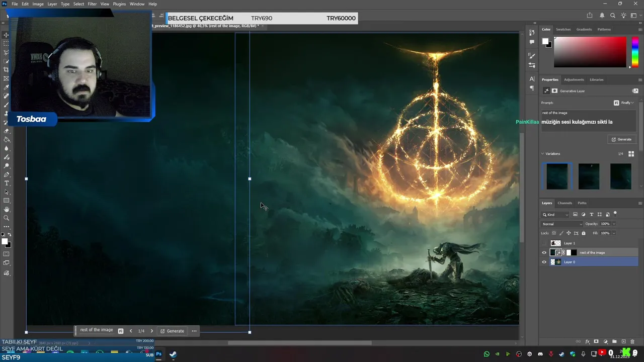Go to next variation arrow
The height and width of the screenshot is (362, 644).
(152, 331)
